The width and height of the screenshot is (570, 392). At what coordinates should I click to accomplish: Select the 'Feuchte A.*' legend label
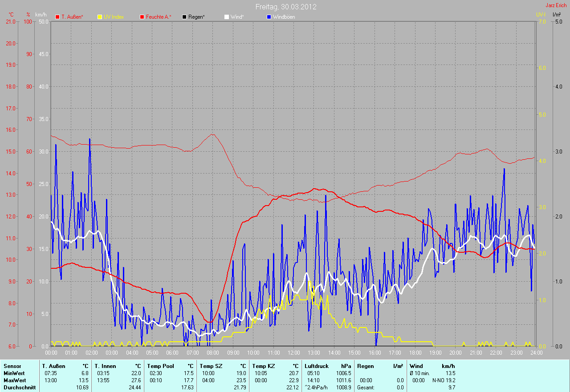click(159, 17)
